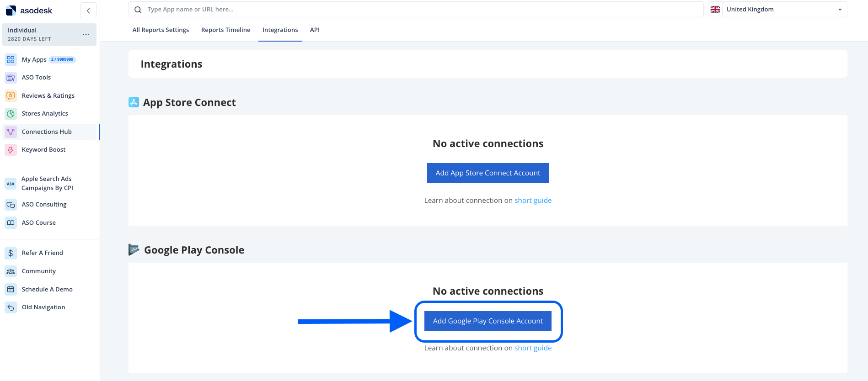Click the search magnifier icon
This screenshot has height=381, width=868.
[x=138, y=10]
